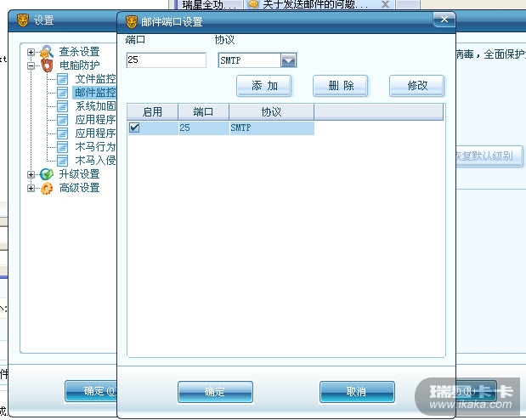Click the page icon beside 木马入侵
Viewport: 526px width, 420px height.
[62, 161]
